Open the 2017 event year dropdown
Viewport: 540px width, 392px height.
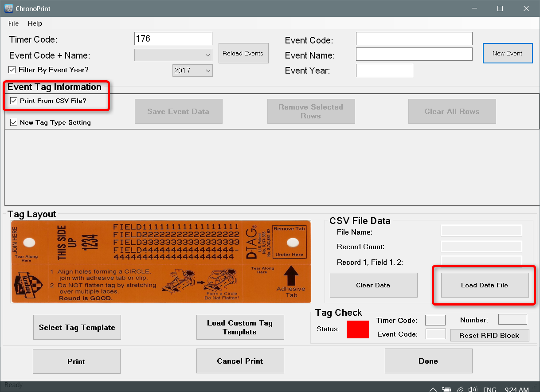pyautogui.click(x=192, y=71)
